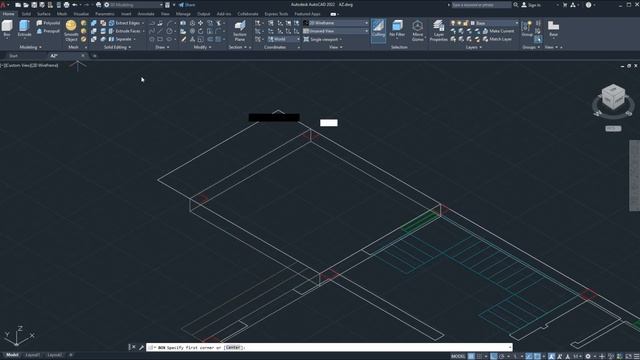Choose the Polysolid tool

tap(48, 23)
